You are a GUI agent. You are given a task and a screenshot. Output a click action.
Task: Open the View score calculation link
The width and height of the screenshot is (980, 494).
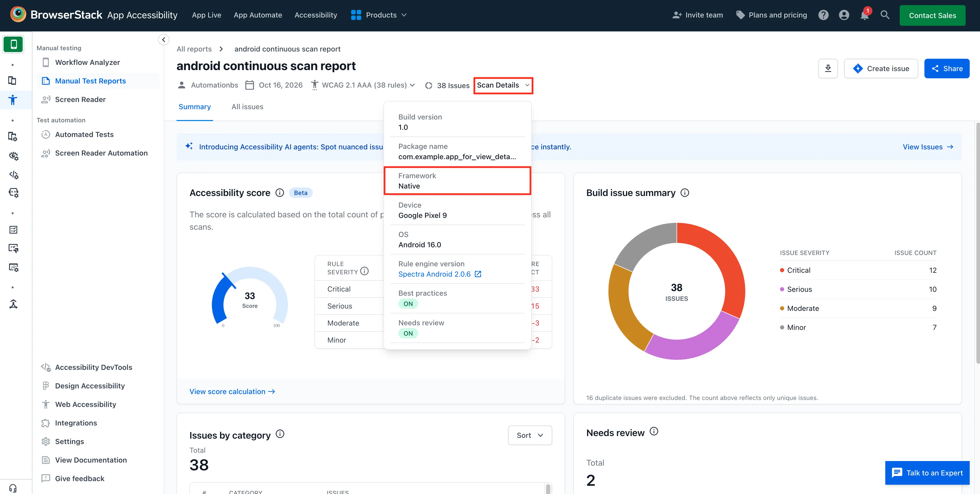[x=232, y=392]
